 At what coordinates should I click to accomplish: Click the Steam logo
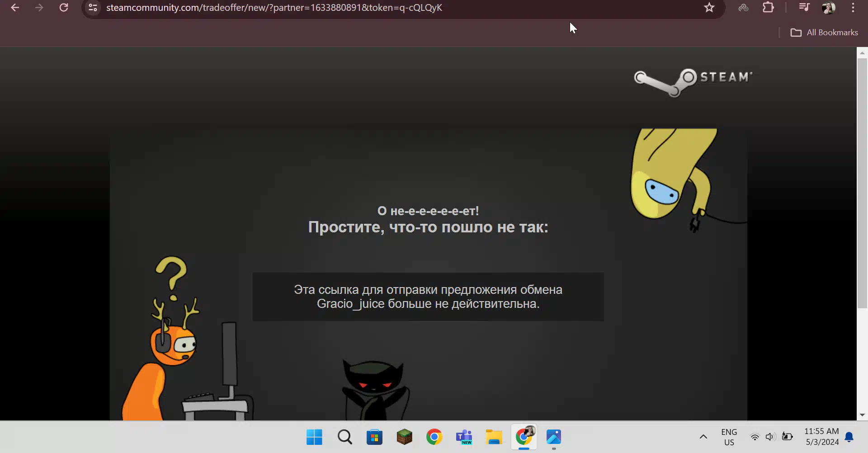pyautogui.click(x=693, y=82)
